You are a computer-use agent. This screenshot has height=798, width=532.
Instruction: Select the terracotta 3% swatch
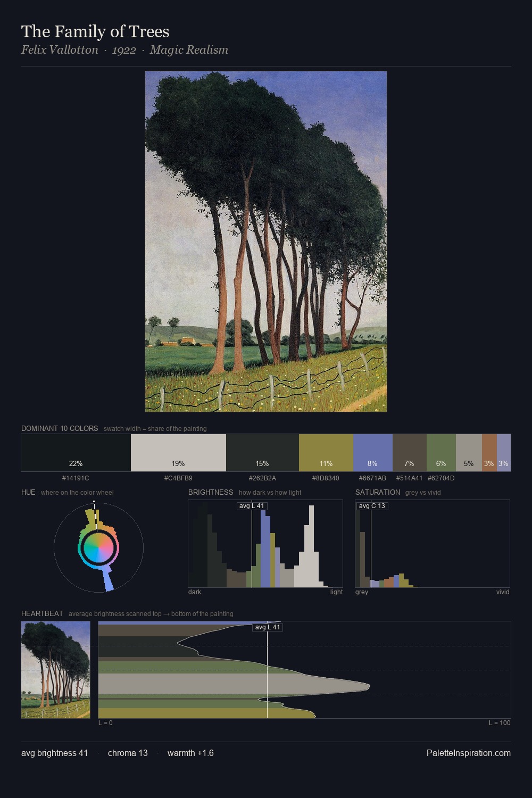click(489, 453)
